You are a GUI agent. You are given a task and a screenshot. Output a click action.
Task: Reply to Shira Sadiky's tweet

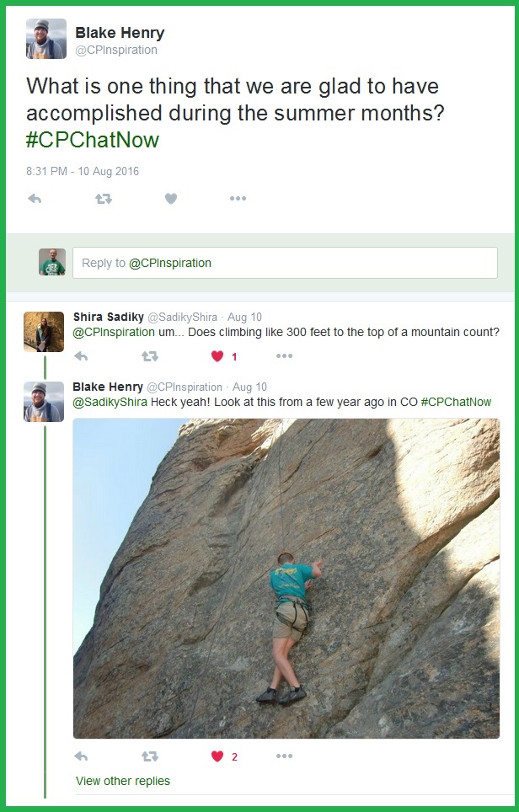[81, 356]
